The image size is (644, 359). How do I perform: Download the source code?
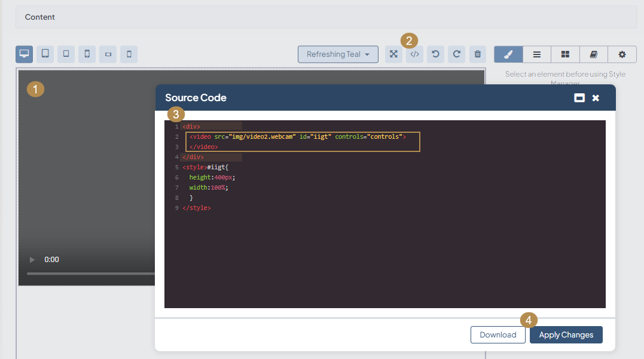pos(498,335)
